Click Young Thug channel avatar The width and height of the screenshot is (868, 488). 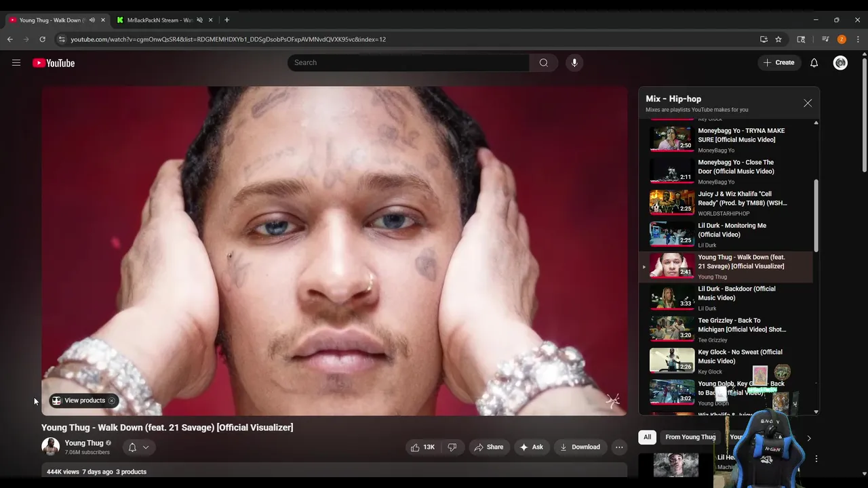click(50, 447)
